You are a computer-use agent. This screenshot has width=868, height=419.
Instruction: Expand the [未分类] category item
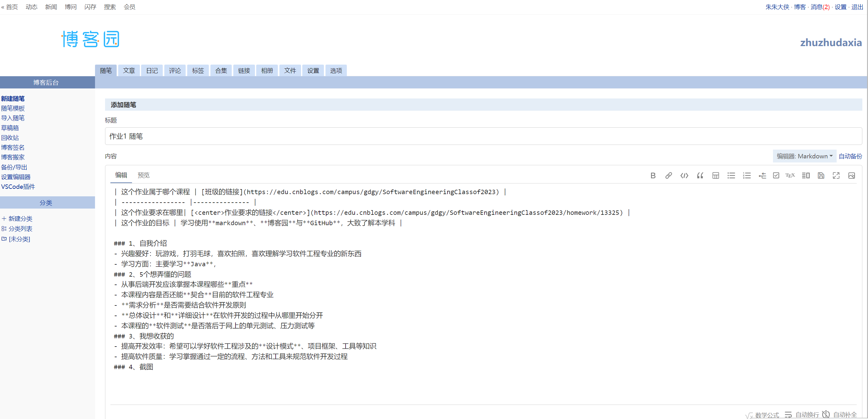[19, 239]
